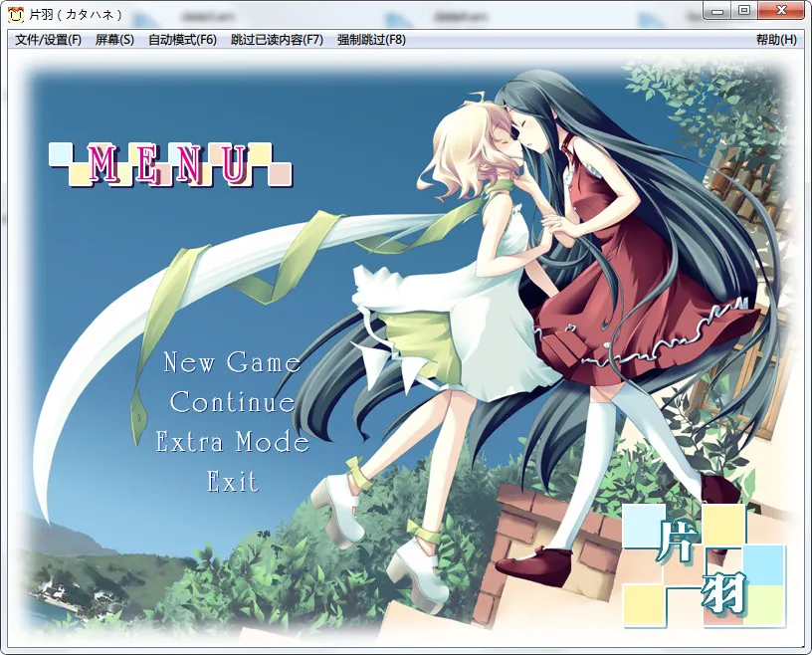Minimize the 片羽 game window
The width and height of the screenshot is (812, 655).
pyautogui.click(x=716, y=10)
